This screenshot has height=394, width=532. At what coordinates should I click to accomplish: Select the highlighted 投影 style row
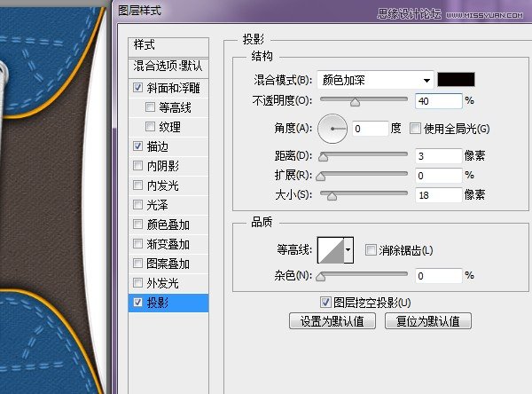click(168, 303)
